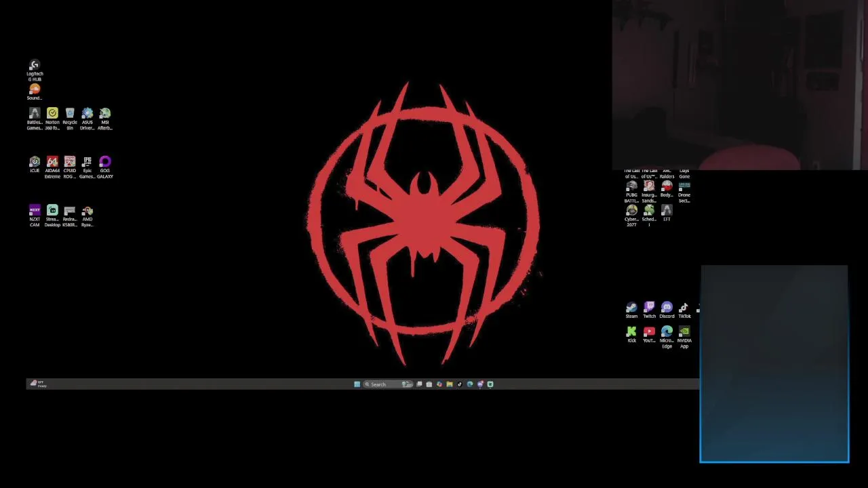
Task: Open the AIDA64 Extreme shortcut
Action: click(x=52, y=167)
